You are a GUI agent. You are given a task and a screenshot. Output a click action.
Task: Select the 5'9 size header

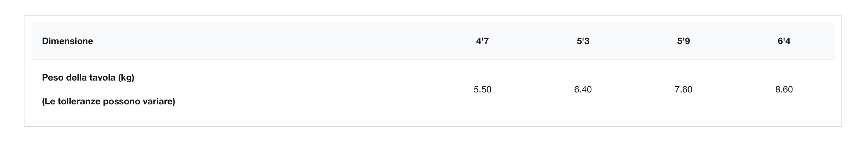pos(683,41)
